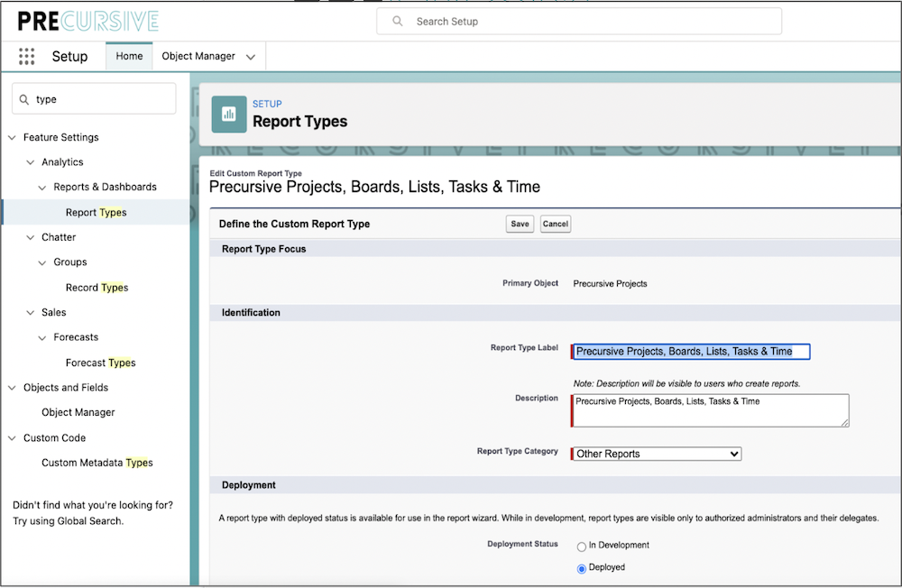Click the Description text area

tap(711, 410)
